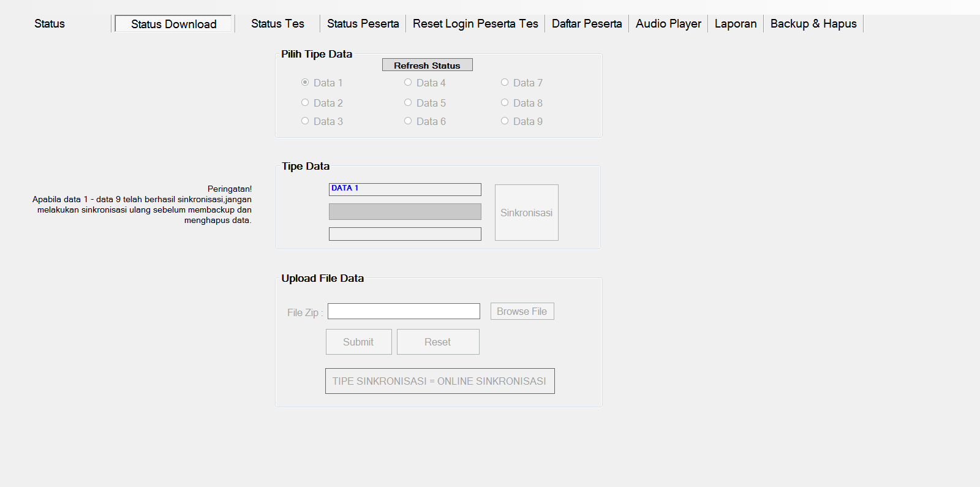Viewport: 980px width, 487px height.
Task: Click the Refresh Status button
Action: (427, 66)
